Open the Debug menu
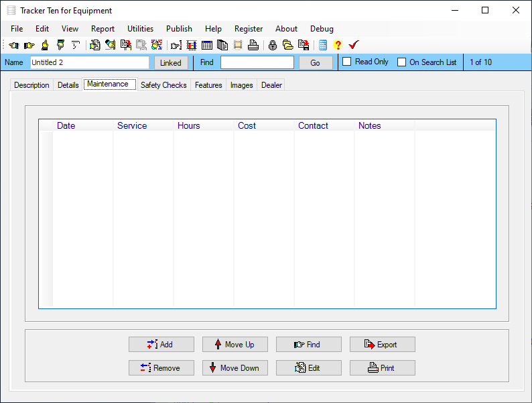This screenshot has width=532, height=403. pyautogui.click(x=322, y=29)
